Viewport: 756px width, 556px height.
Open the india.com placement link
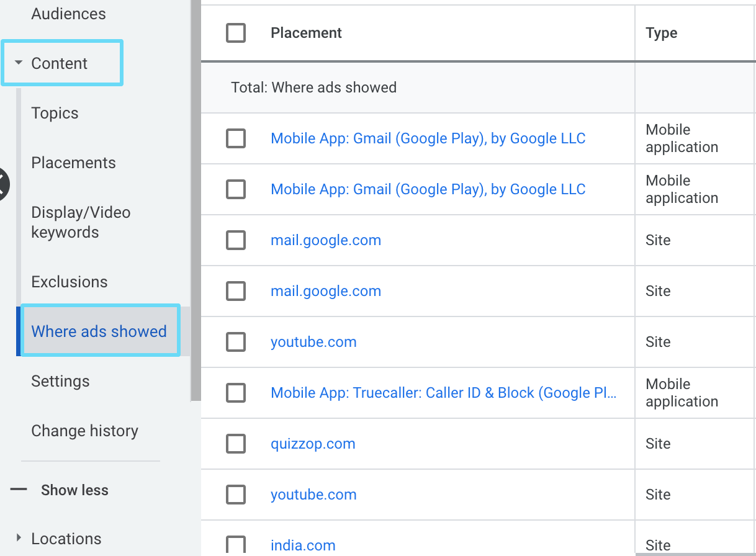tap(303, 545)
